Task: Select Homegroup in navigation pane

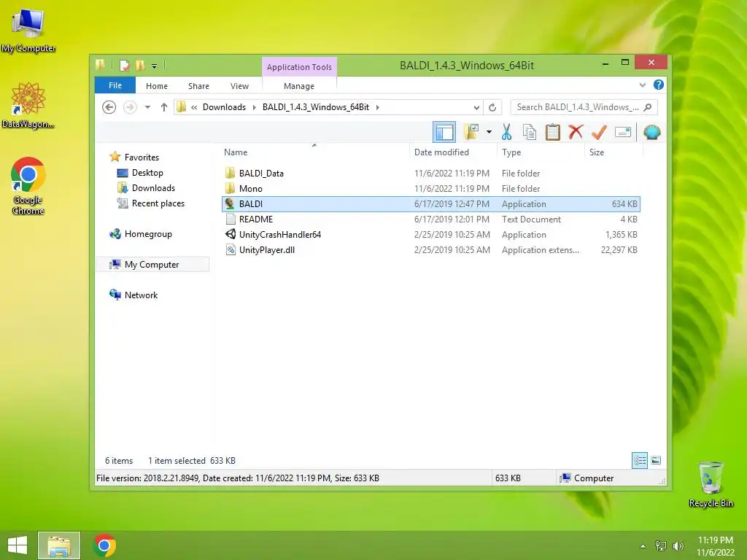Action: (147, 234)
